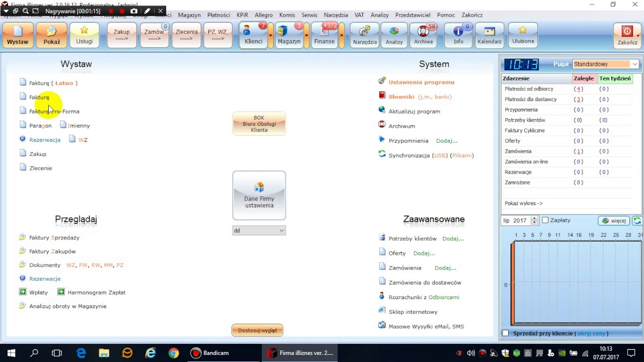Expand the Zakończ dropdown arrow
The height and width of the screenshot is (362, 644).
pyautogui.click(x=638, y=36)
